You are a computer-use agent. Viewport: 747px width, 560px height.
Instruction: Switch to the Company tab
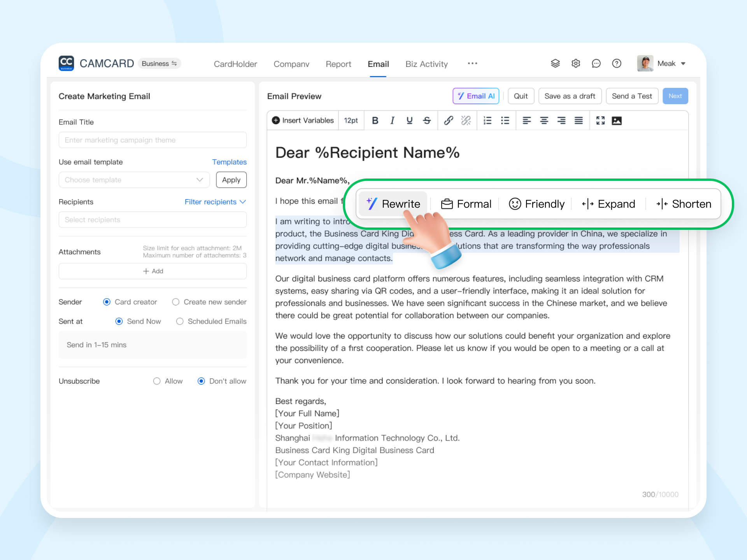(x=291, y=64)
